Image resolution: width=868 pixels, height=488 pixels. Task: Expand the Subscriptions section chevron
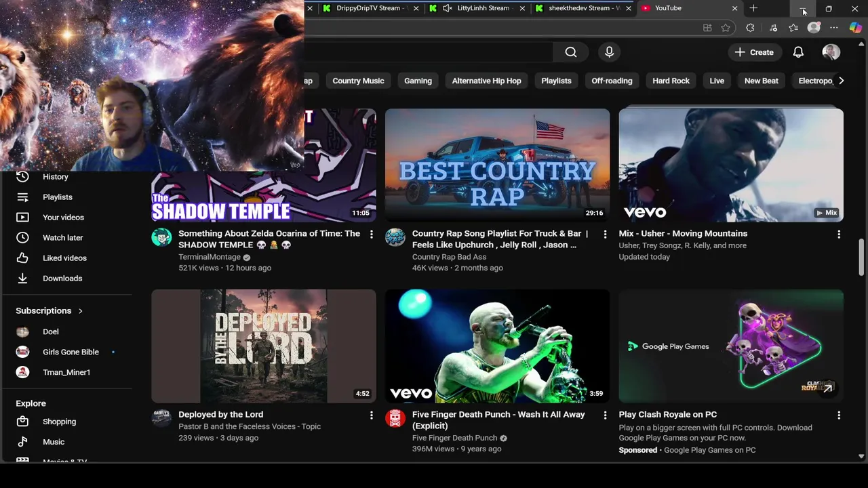click(80, 310)
